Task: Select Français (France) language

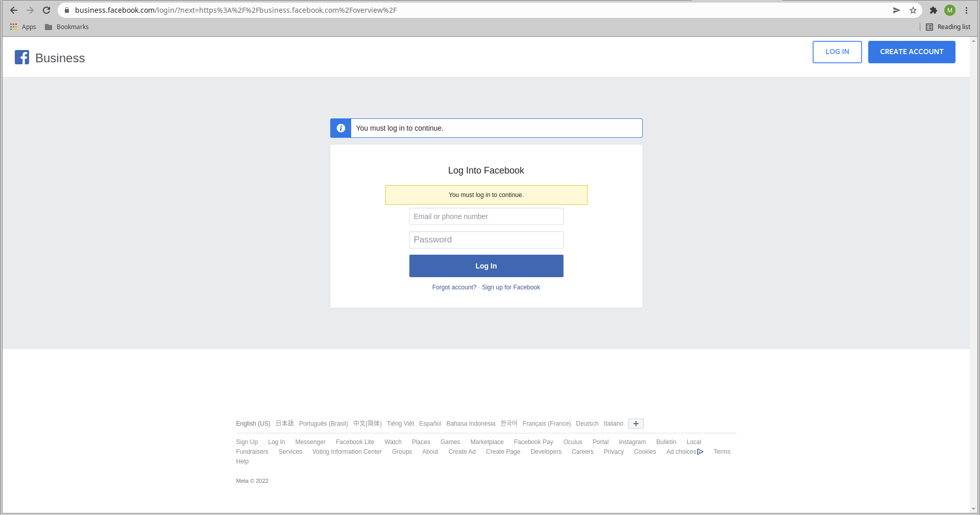Action: [x=547, y=424]
